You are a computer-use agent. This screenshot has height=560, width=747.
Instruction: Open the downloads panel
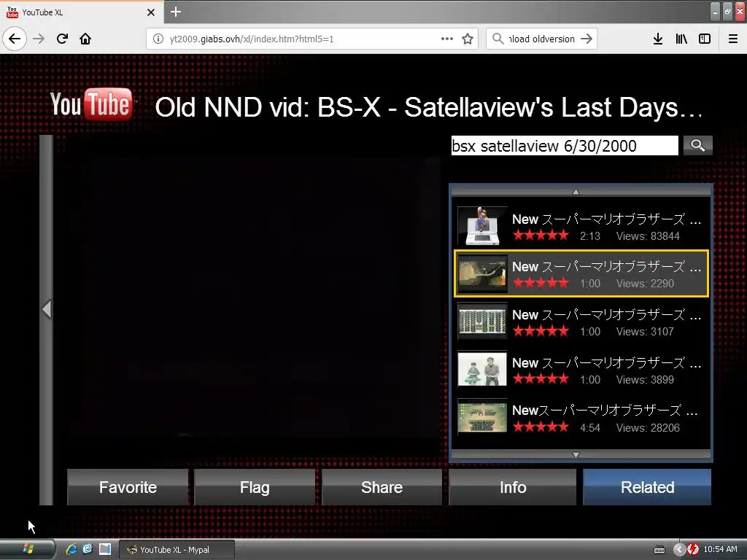(x=658, y=39)
